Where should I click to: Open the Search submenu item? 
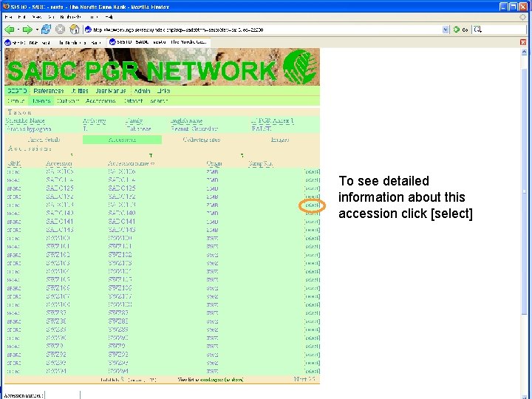159,101
